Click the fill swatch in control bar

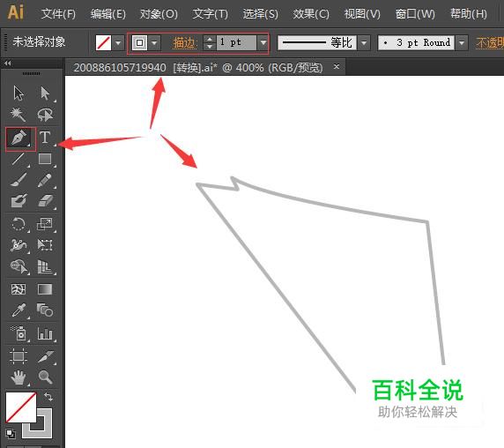[x=103, y=43]
